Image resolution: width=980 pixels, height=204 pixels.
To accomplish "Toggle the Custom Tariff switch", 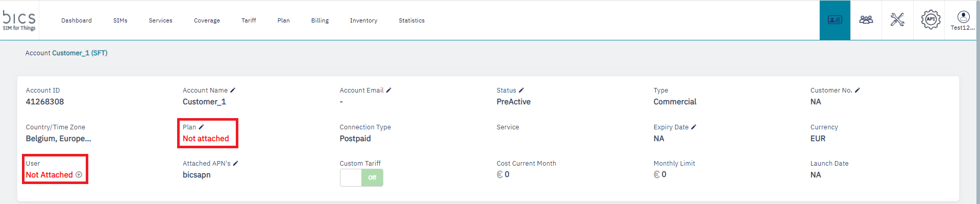I will pyautogui.click(x=361, y=177).
